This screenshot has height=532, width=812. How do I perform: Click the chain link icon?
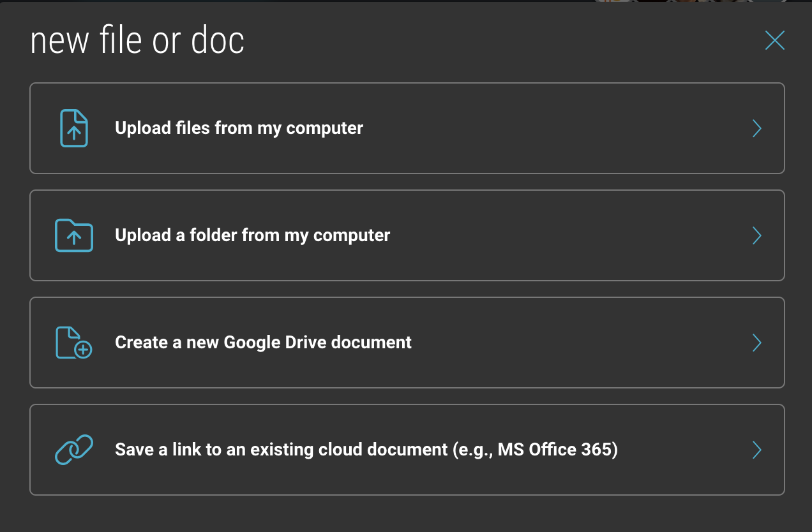pos(74,450)
